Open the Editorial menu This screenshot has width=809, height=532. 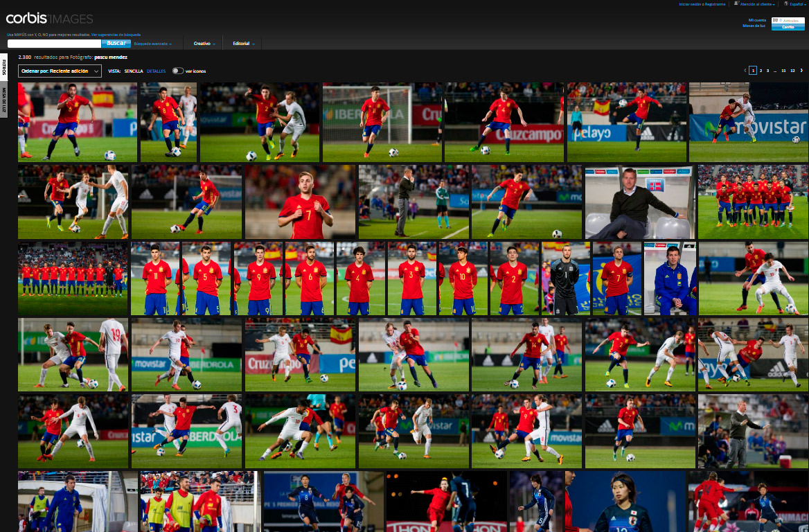tap(243, 44)
